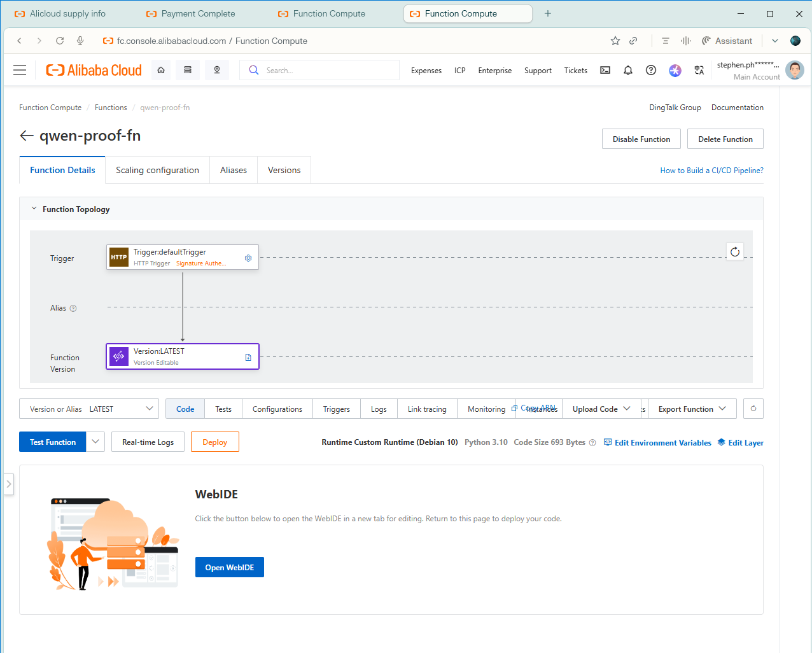Go to Functions breadcrumb
The width and height of the screenshot is (812, 653).
click(111, 107)
